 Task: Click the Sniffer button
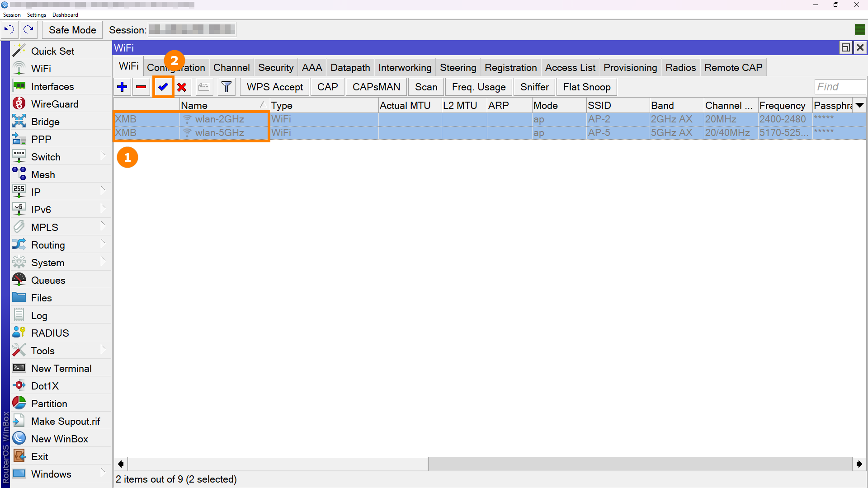[x=534, y=87]
